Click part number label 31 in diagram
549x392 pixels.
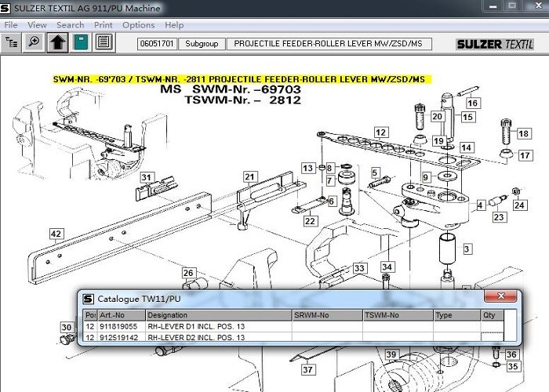(147, 177)
